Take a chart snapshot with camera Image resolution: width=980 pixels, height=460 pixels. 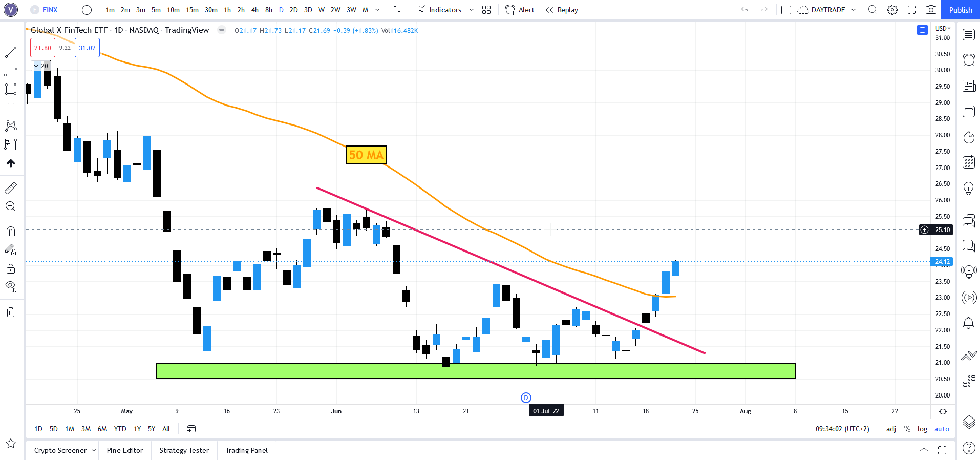tap(931, 10)
